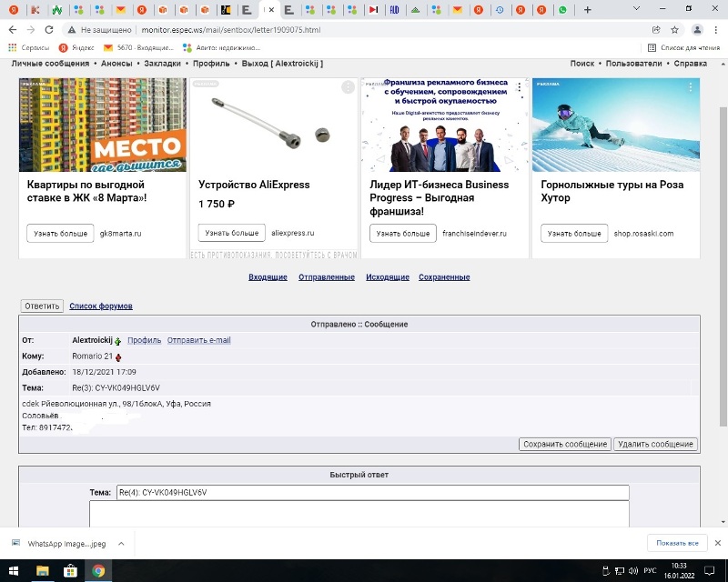Viewport: 728px width, 582px height.
Task: Bookmark this page with the star icon
Action: pyautogui.click(x=674, y=29)
